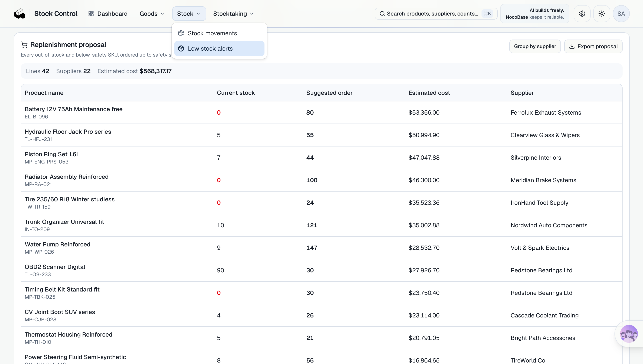Screen dimensions: 643x364
Task: Select CV Joint Boot SUV series
Action: [60, 312]
